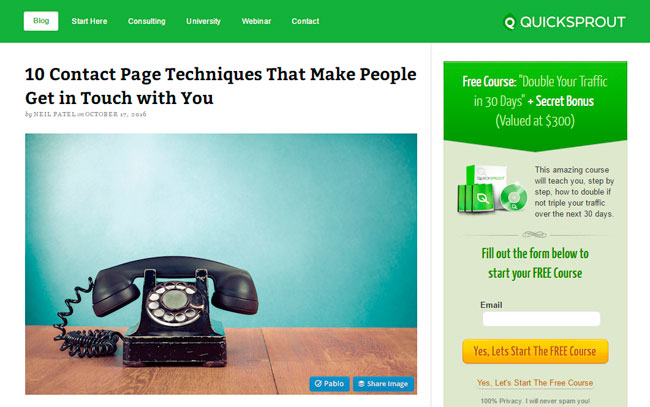Focus the Email input field
The height and width of the screenshot is (407, 650).
[x=541, y=319]
